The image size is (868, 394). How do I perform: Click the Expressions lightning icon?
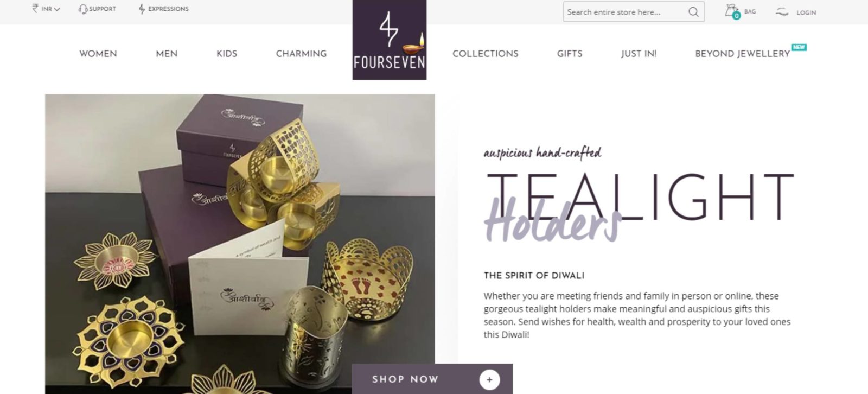pos(142,9)
